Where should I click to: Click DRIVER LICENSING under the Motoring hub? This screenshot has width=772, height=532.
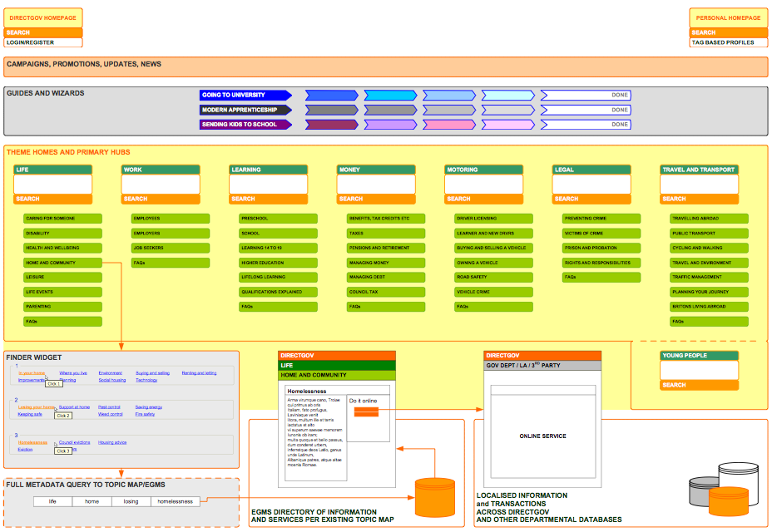(x=494, y=218)
